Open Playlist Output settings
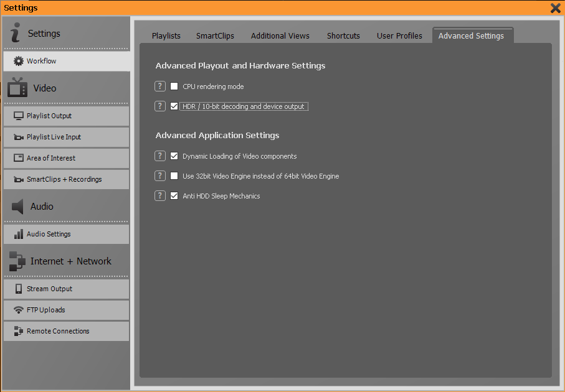This screenshot has width=565, height=392. coord(66,116)
